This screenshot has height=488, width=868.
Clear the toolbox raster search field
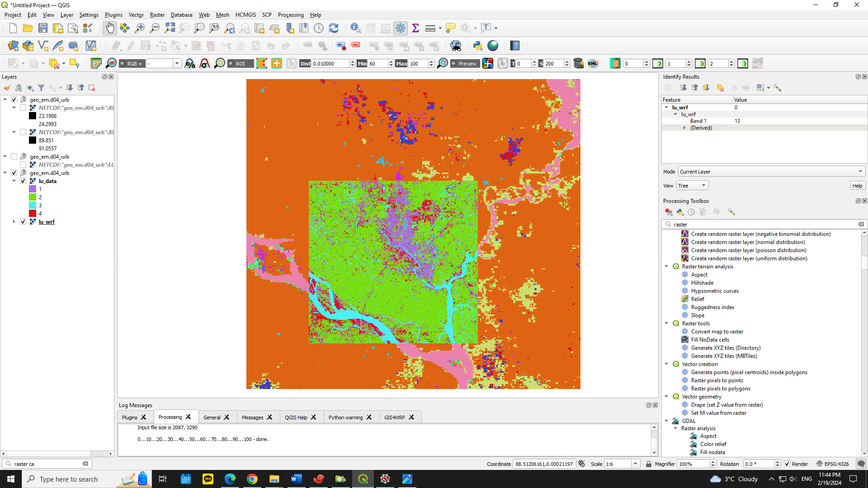point(861,224)
